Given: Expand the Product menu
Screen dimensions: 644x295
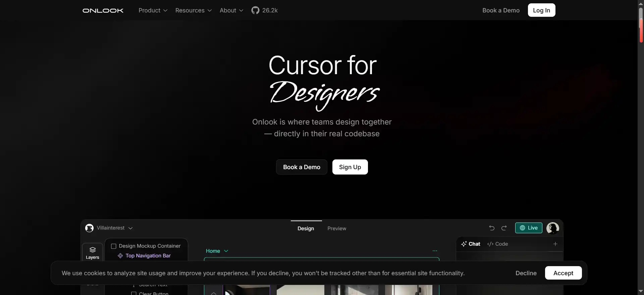Looking at the screenshot, I should (x=153, y=10).
